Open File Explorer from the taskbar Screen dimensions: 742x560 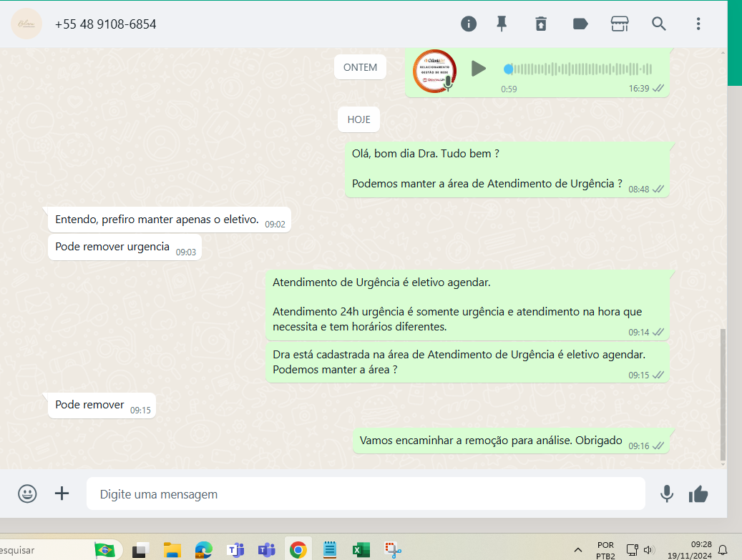[x=172, y=550]
